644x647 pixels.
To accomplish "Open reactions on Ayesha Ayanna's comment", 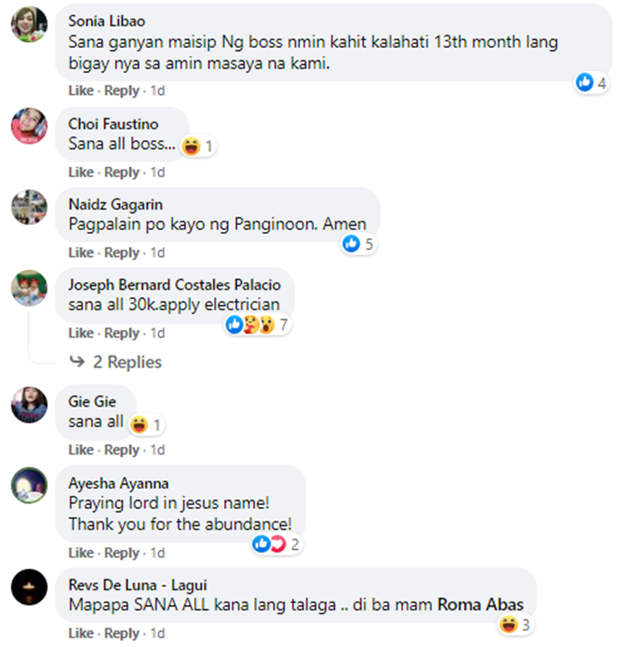I will click(276, 544).
